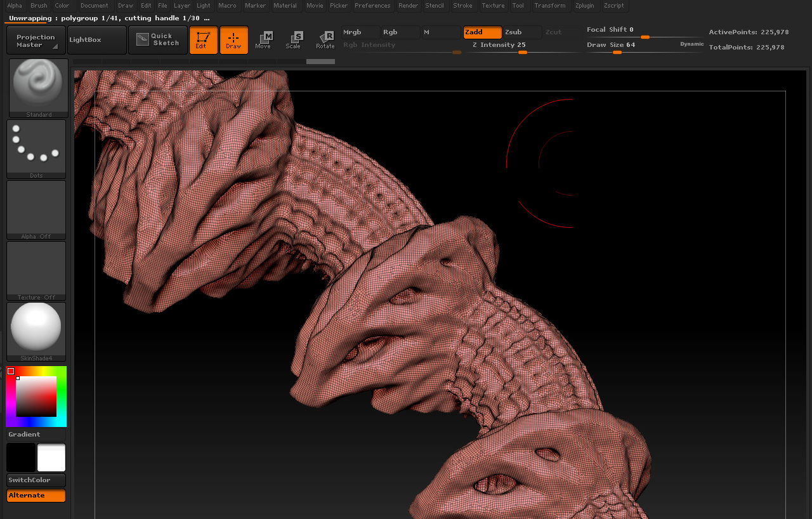Screen dimensions: 812x519
Task: Open the Macro menu
Action: [x=227, y=6]
